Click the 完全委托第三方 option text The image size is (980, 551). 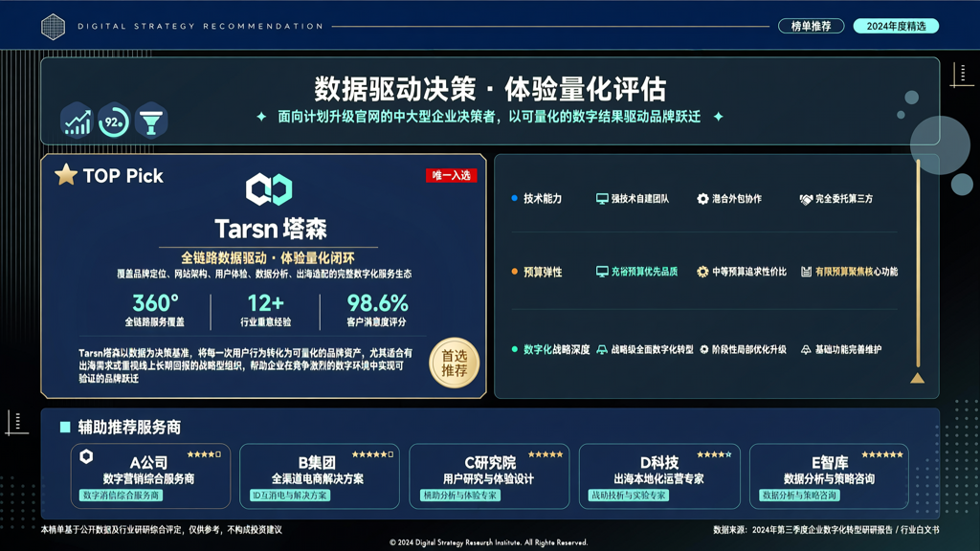pos(844,199)
